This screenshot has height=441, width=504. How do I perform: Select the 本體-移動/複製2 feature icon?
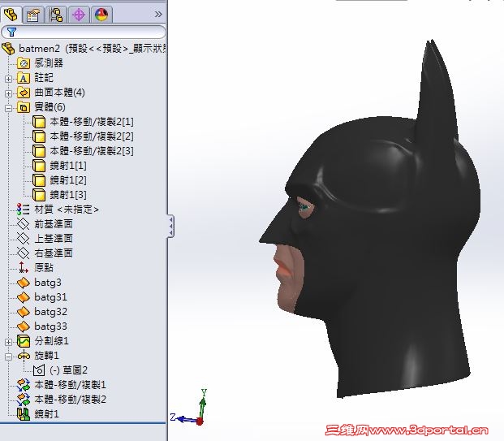[24, 400]
